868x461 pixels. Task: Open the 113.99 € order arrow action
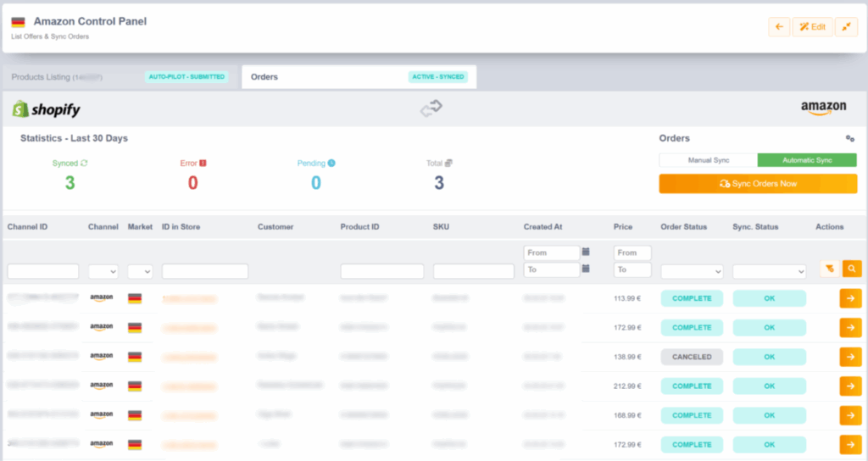851,298
